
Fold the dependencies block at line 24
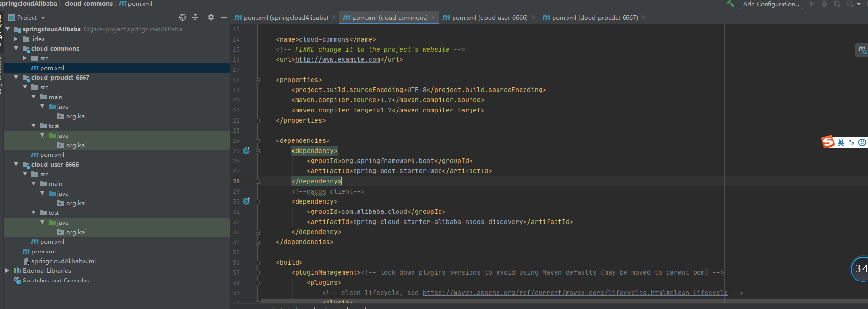pos(257,141)
